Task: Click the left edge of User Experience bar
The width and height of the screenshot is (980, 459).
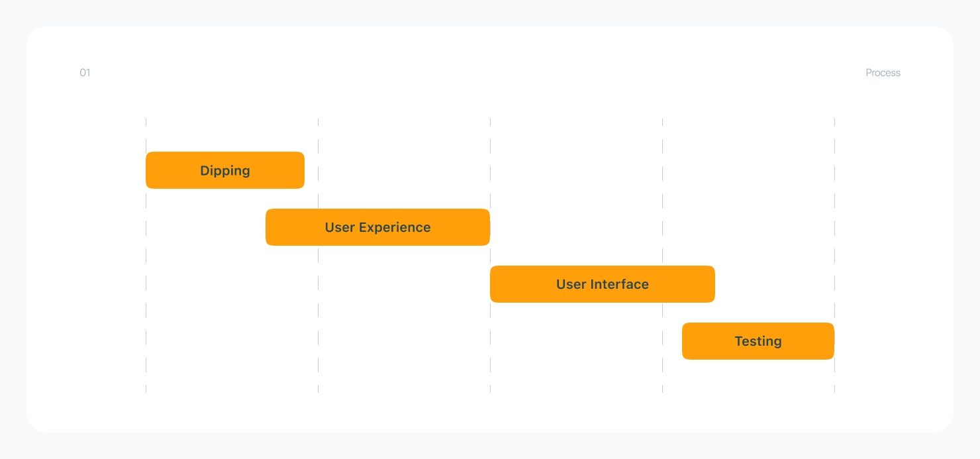Action: click(267, 227)
